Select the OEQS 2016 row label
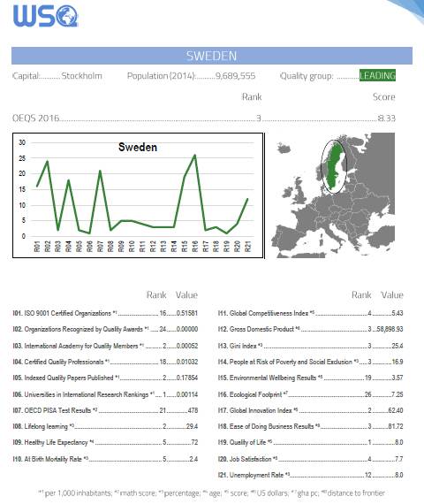This screenshot has width=424, height=504. click(36, 118)
